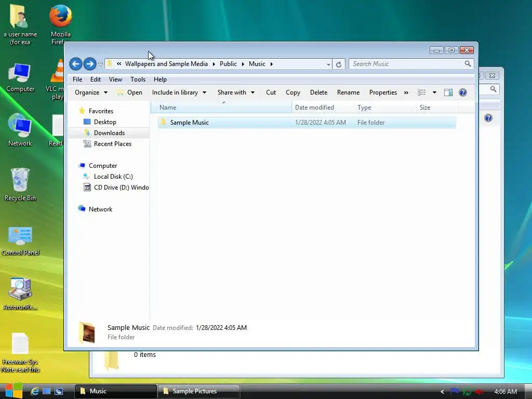Click the Open toolbar button
Viewport: 532px width, 399px height.
coord(129,92)
